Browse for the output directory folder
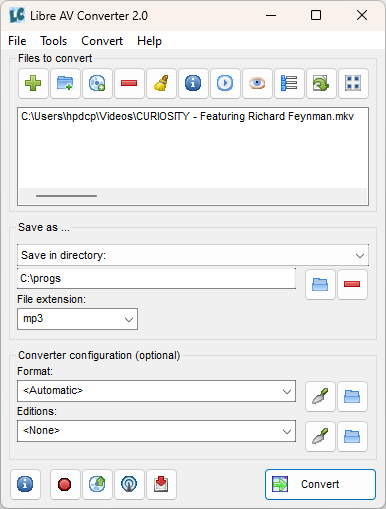Screen dimensions: 386x509 click(x=320, y=285)
